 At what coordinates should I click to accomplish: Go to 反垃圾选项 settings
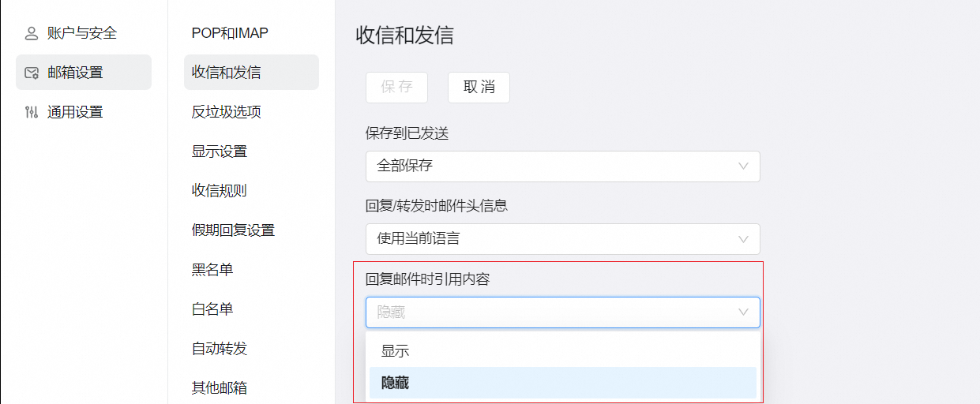pyautogui.click(x=227, y=112)
